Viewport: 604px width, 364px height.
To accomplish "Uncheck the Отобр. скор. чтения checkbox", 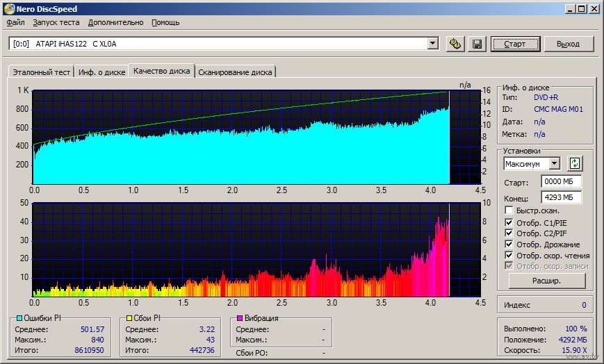I will [509, 255].
